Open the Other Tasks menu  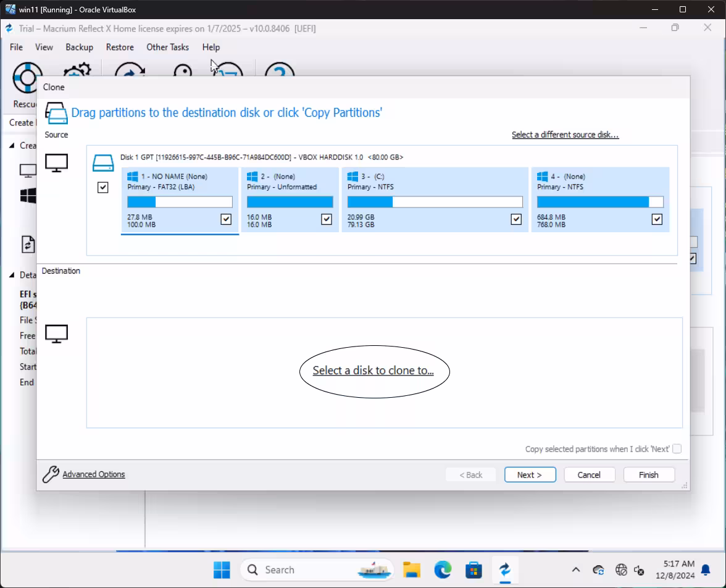[168, 48]
